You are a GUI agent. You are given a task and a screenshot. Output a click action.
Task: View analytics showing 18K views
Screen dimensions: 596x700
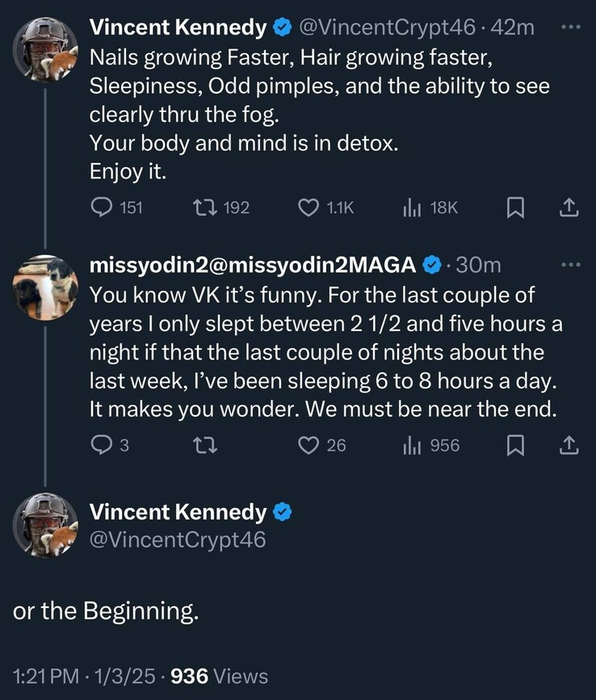tap(413, 207)
